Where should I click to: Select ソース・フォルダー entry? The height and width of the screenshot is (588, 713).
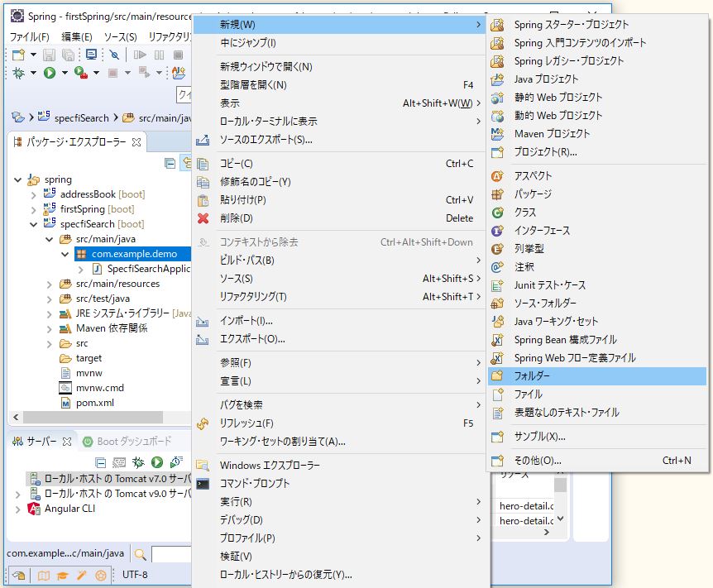597,304
